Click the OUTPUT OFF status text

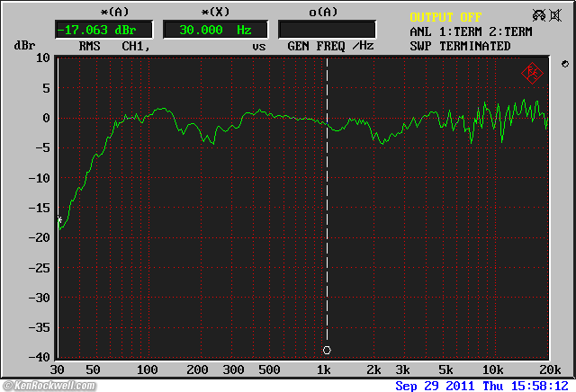click(x=445, y=17)
